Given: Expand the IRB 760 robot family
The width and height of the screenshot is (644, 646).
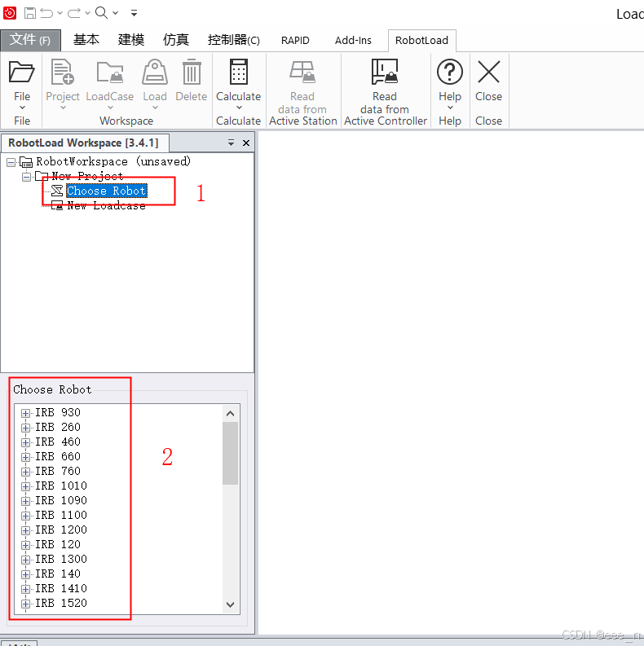Looking at the screenshot, I should 25,472.
